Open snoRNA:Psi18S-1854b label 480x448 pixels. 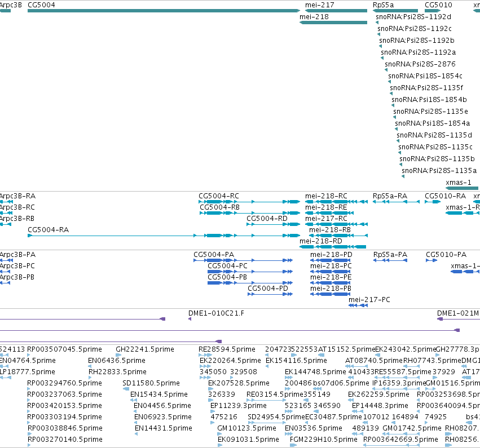[x=429, y=100]
